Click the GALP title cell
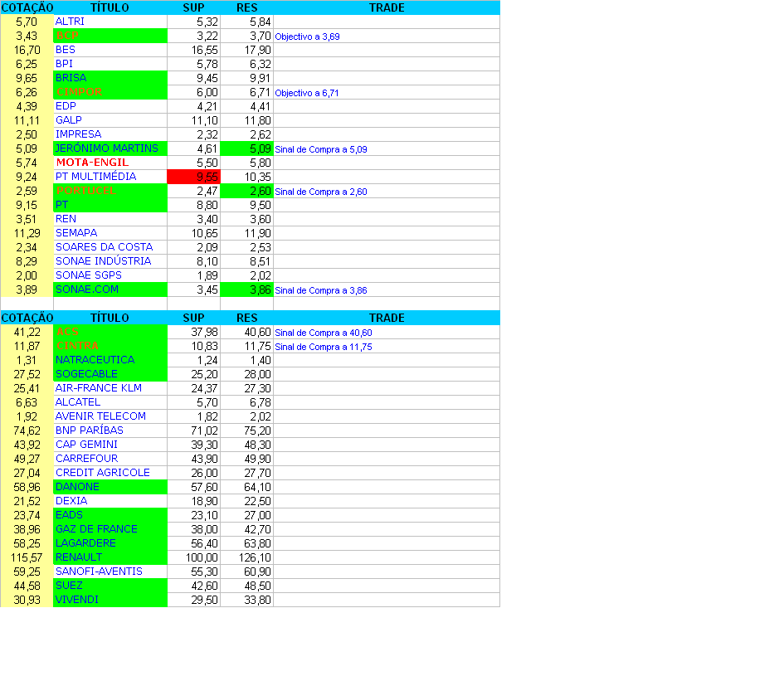Viewport: 784px width, 681px height. (110, 120)
